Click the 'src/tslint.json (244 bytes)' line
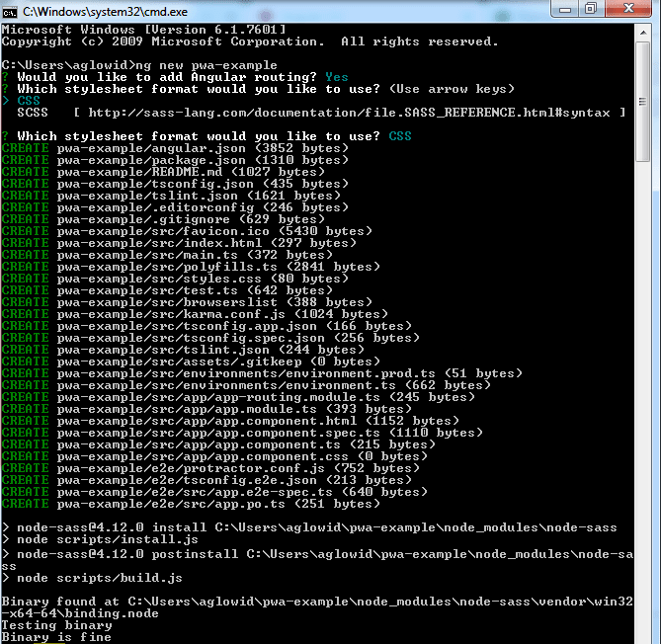Image resolution: width=661 pixels, height=644 pixels. click(x=183, y=350)
